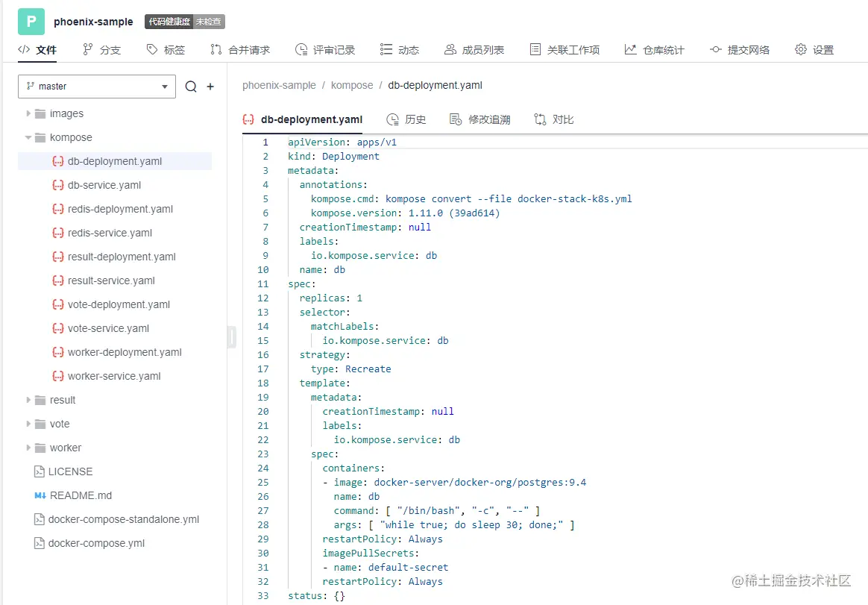Viewport: 868px width, 605px height.
Task: Click yaml icon beside worker-service.yaml
Action: point(57,376)
